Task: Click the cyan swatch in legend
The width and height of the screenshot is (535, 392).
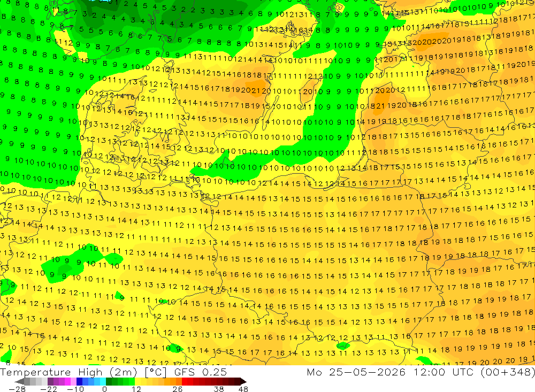Action: pyautogui.click(x=103, y=381)
